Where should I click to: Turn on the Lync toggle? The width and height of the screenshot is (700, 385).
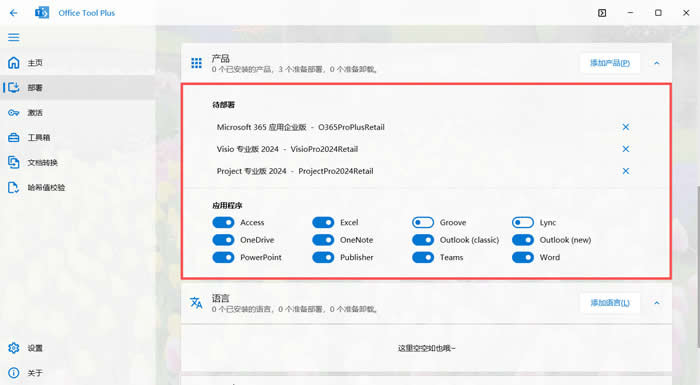523,222
